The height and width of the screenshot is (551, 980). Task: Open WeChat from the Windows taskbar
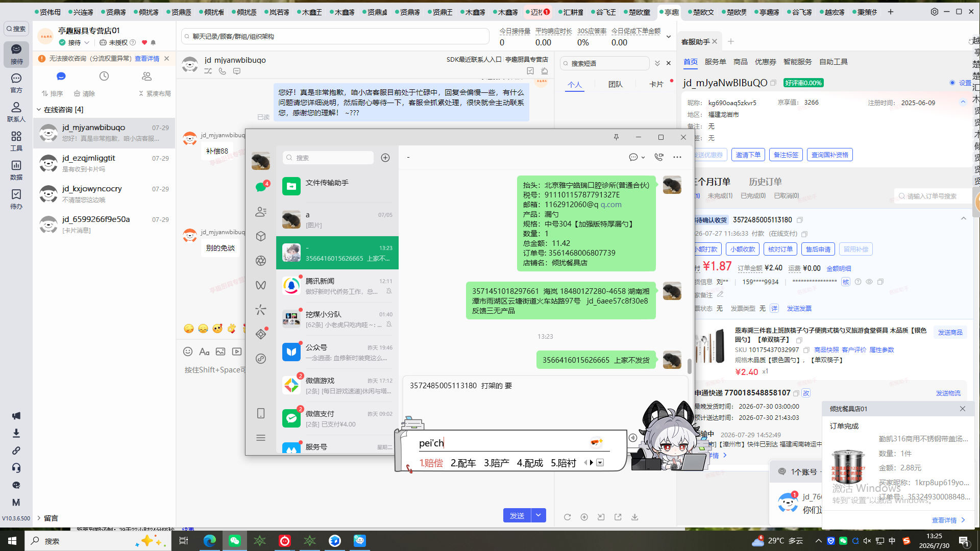[235, 541]
